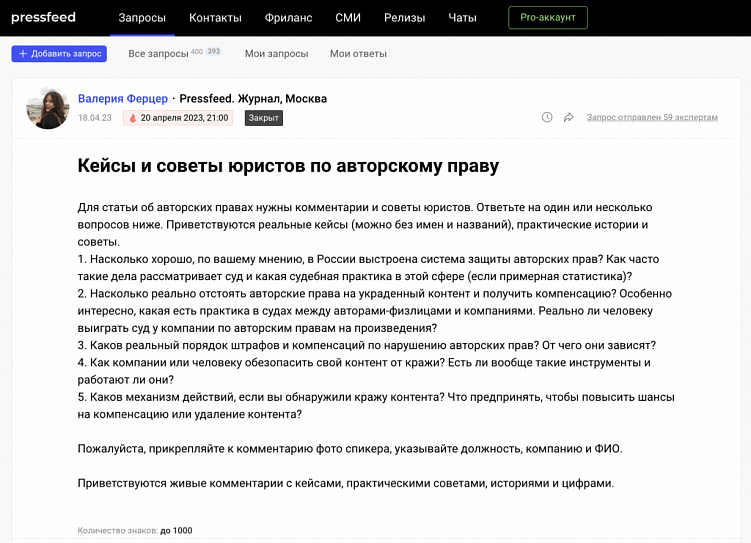Click the 393 requests counter badge

214,51
